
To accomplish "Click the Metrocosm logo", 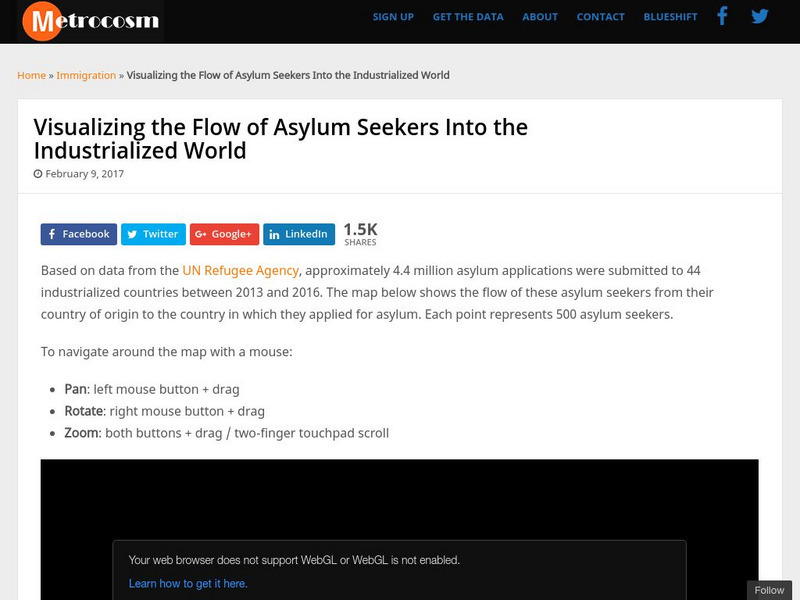I will coord(90,20).
